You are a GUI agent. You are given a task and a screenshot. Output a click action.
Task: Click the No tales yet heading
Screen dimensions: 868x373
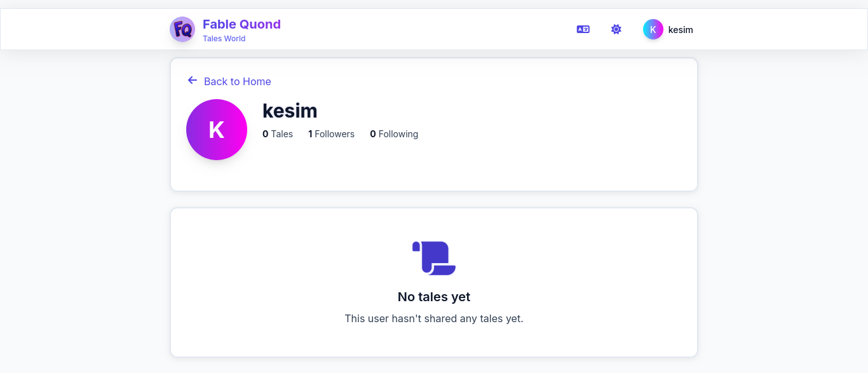pos(434,297)
